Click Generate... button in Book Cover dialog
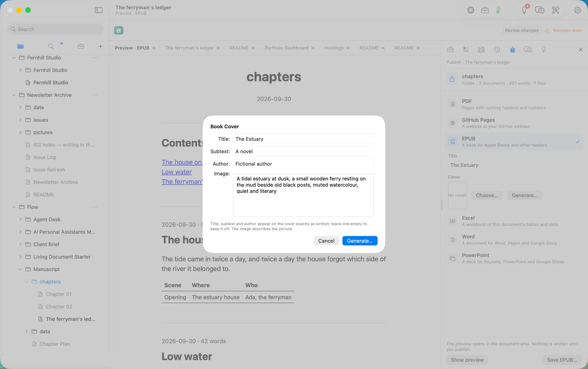 point(360,241)
